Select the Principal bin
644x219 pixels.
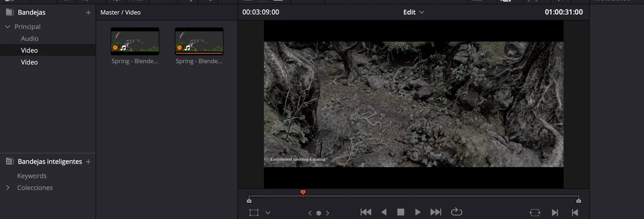[x=27, y=27]
